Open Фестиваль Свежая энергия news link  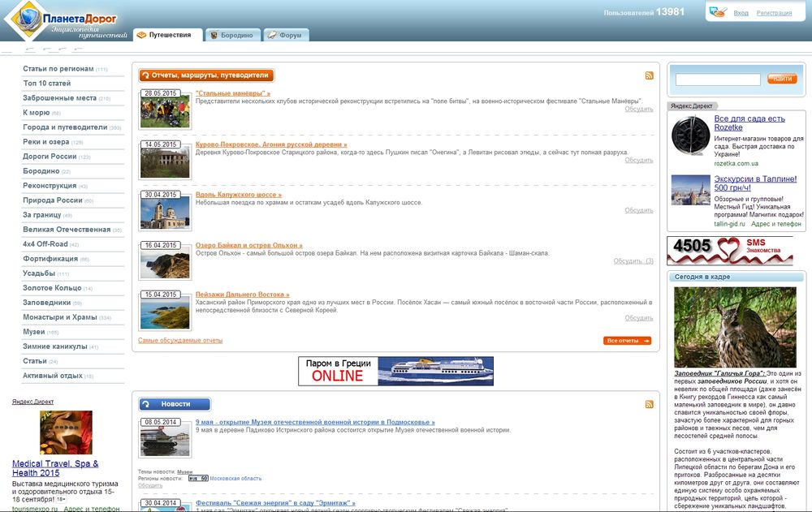click(275, 503)
